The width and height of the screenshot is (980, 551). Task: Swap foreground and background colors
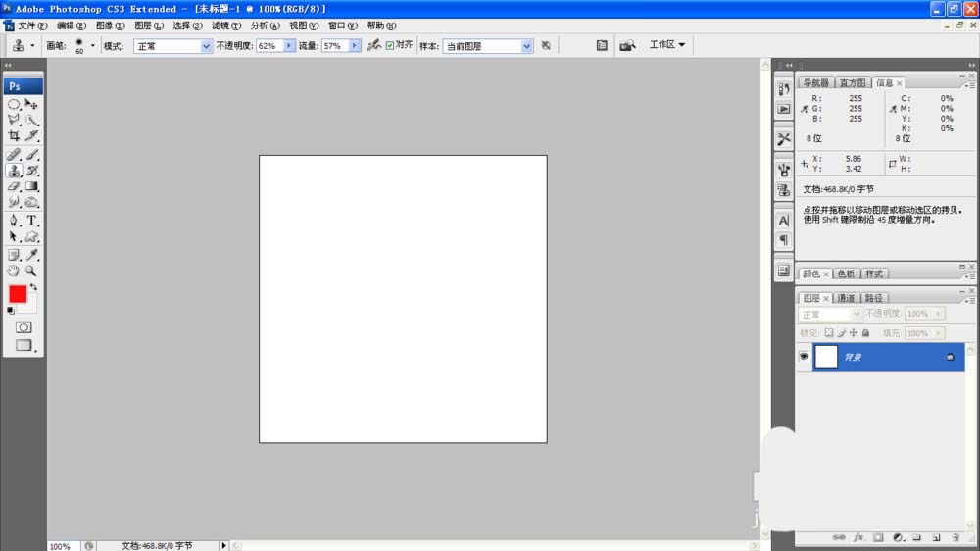[x=33, y=287]
